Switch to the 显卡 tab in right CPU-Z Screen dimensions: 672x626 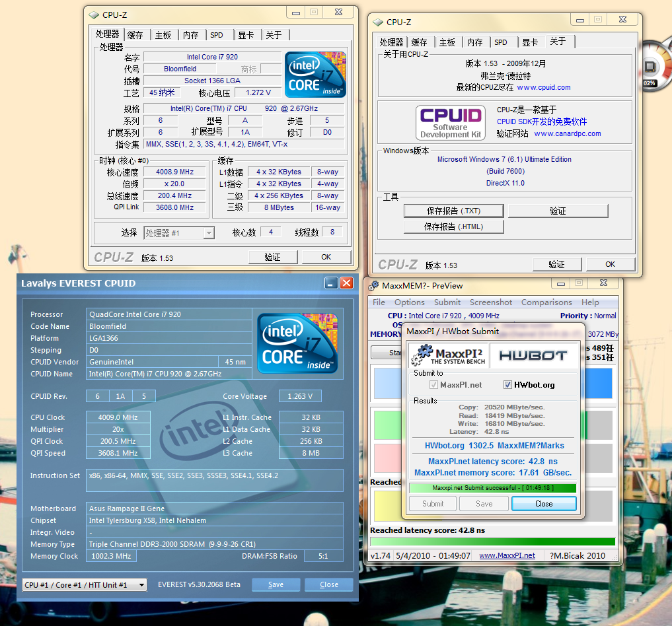point(530,42)
